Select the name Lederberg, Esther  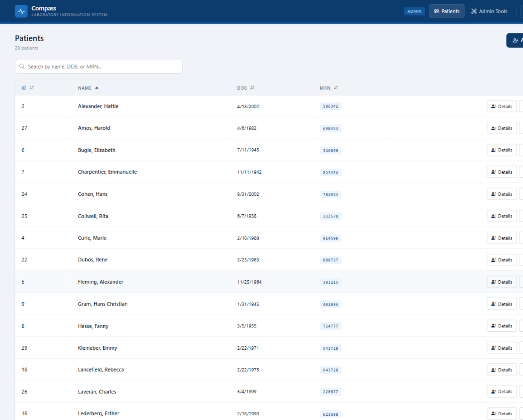(x=99, y=414)
